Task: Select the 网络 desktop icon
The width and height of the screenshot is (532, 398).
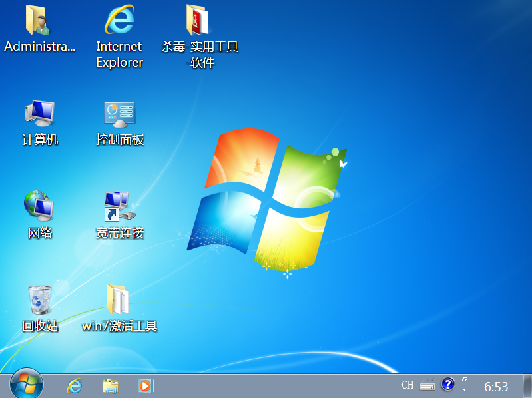Action: [x=39, y=207]
